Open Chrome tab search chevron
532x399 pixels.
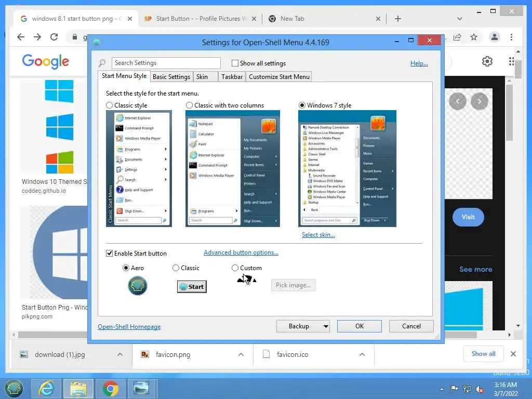point(459,19)
